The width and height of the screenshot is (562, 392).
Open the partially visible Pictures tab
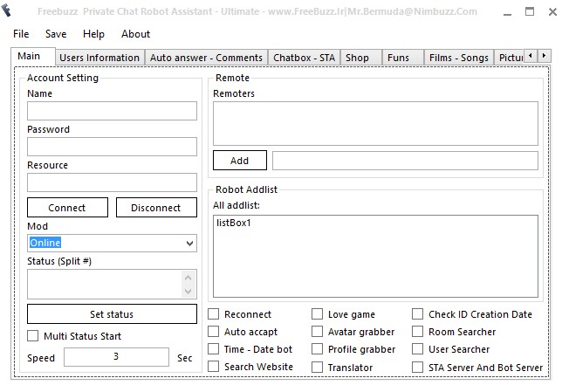point(510,58)
